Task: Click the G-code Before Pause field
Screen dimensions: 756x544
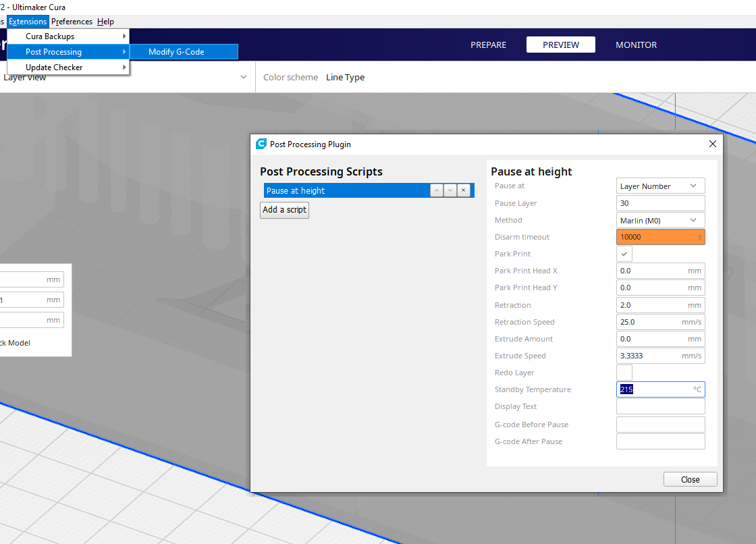Action: tap(661, 425)
